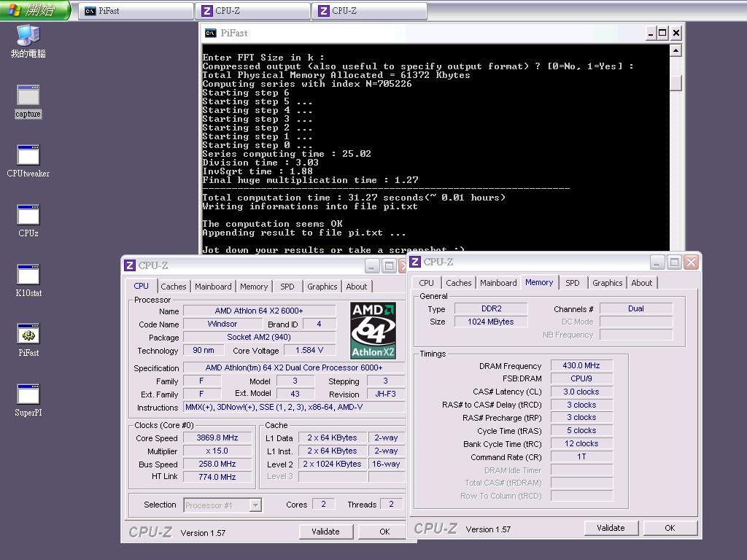Click the memory Size value 1024 MBytes
The image size is (747, 560).
click(x=491, y=322)
